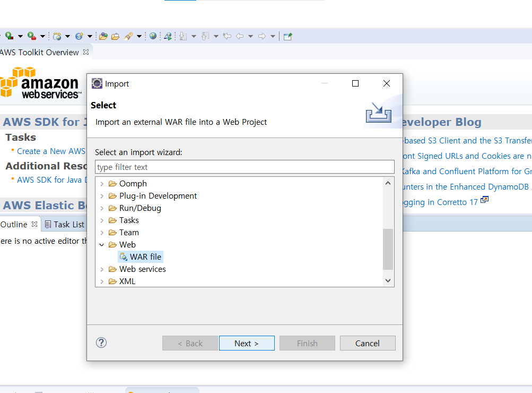
Task: Click the Forward navigation arrow in the toolbar
Action: [x=262, y=36]
